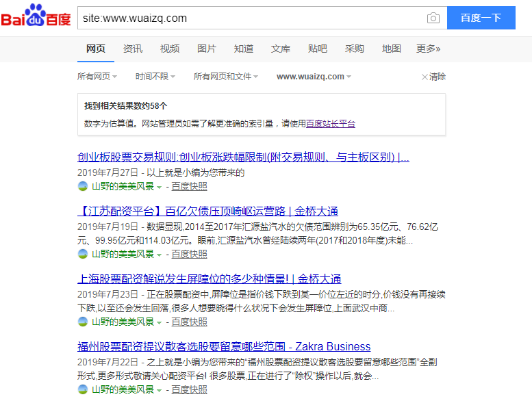532x401 pixels.
Task: Select the 采购 tab
Action: pos(355,49)
